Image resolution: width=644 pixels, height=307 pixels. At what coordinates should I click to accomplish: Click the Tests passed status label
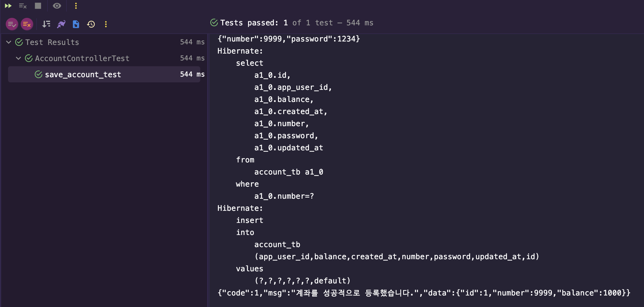pos(297,23)
